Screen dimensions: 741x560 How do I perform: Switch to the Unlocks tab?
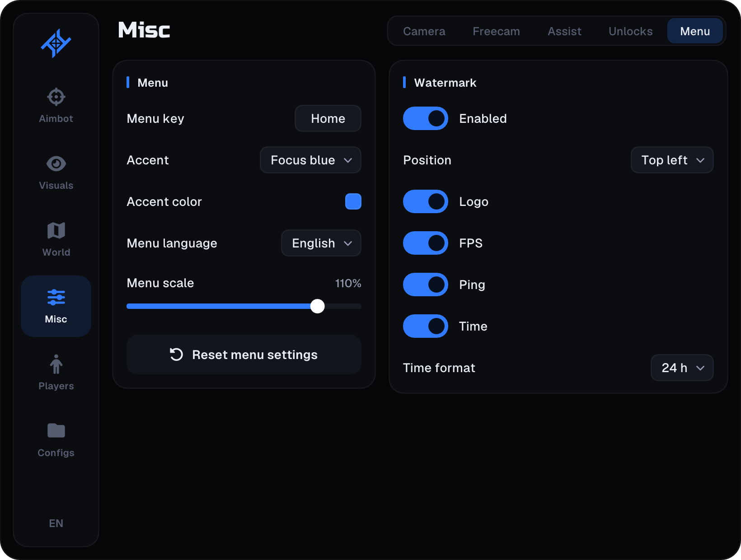(x=630, y=31)
